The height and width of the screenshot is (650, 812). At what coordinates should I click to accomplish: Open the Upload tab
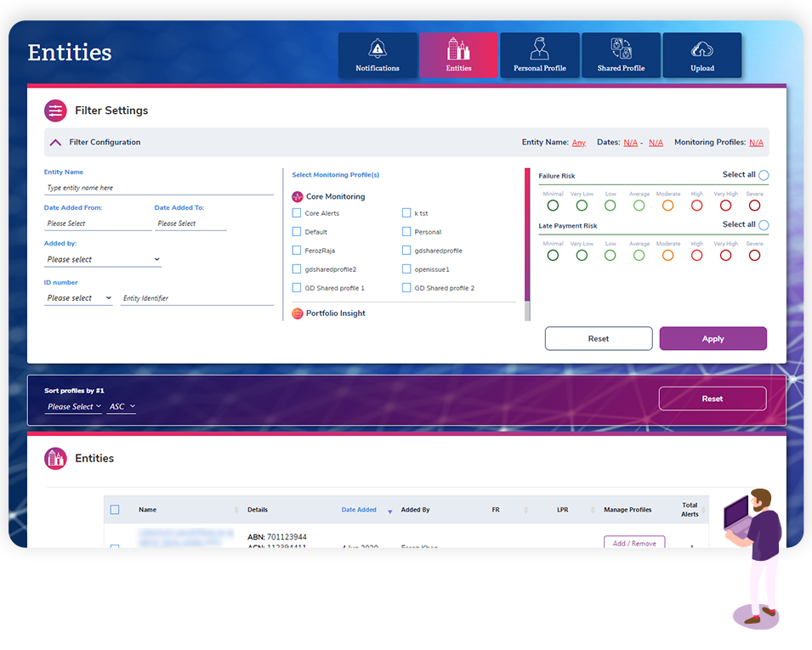coord(702,55)
